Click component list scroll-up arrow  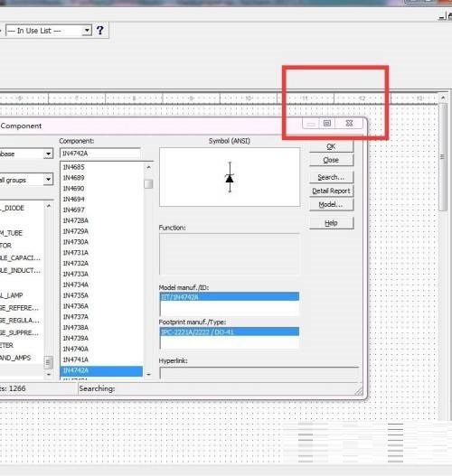coord(148,167)
